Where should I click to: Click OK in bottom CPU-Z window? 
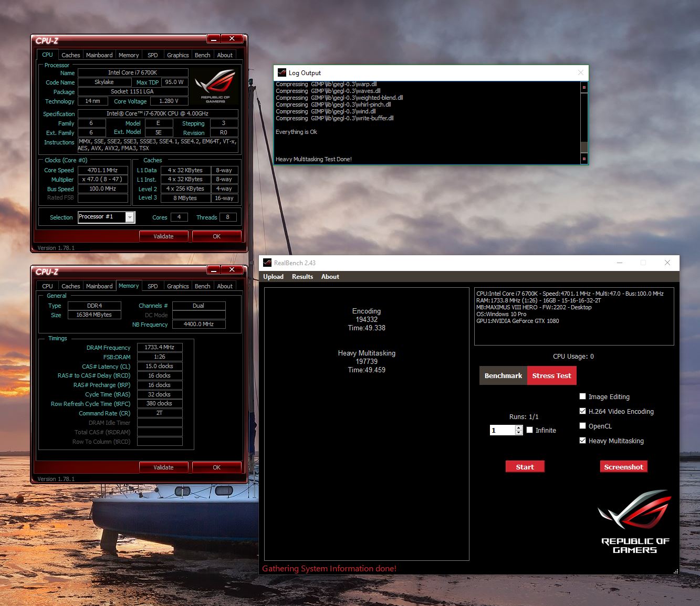[216, 467]
